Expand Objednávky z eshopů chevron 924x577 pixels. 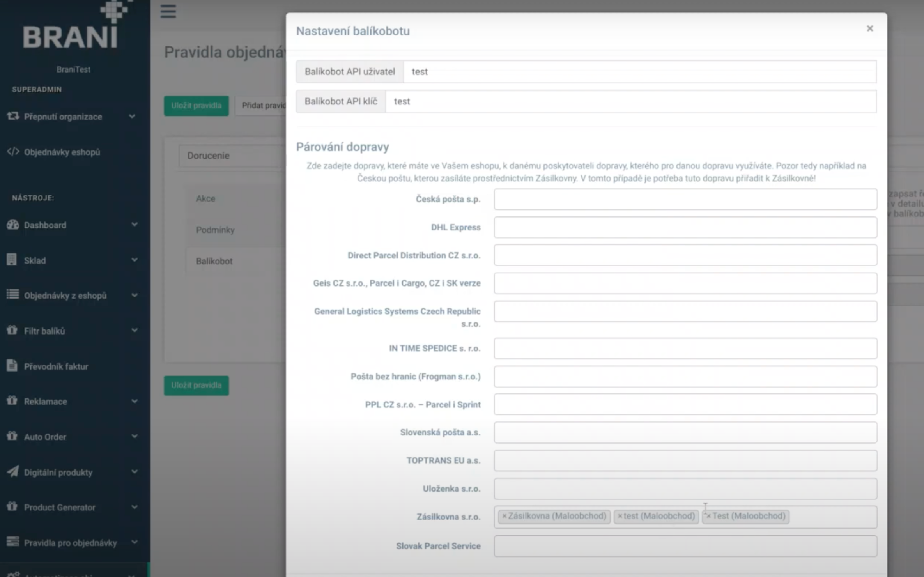click(135, 296)
